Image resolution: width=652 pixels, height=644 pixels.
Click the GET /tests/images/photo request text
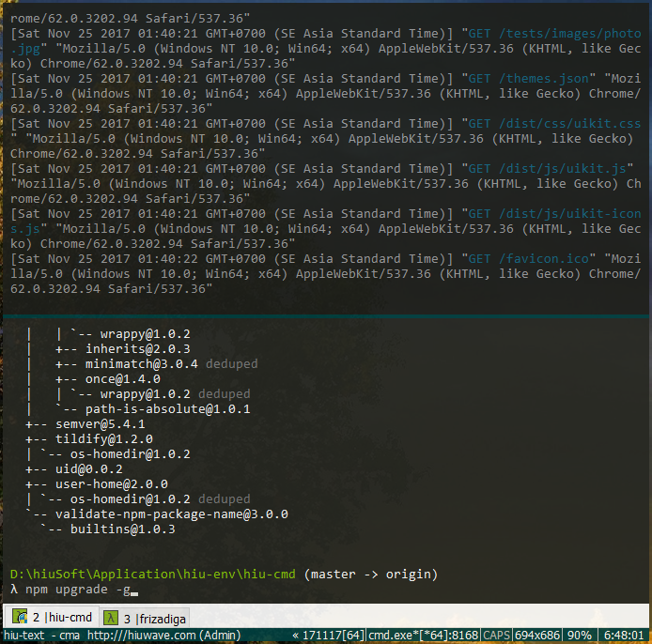(554, 33)
